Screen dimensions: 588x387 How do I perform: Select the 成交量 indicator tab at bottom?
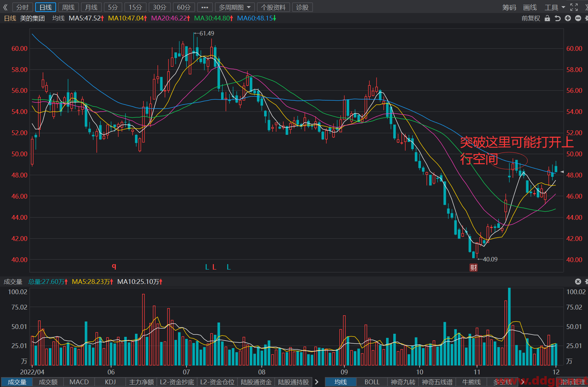pyautogui.click(x=17, y=382)
